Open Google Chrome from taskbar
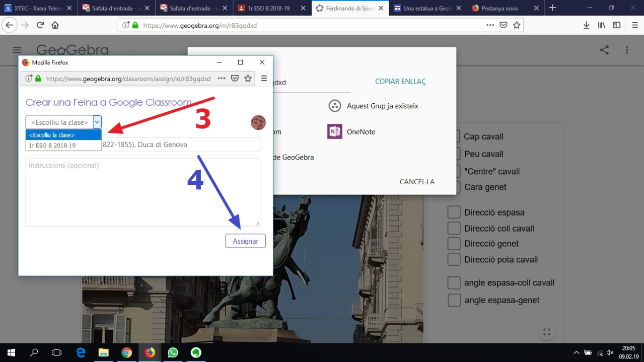This screenshot has width=644, height=362. 126,352
